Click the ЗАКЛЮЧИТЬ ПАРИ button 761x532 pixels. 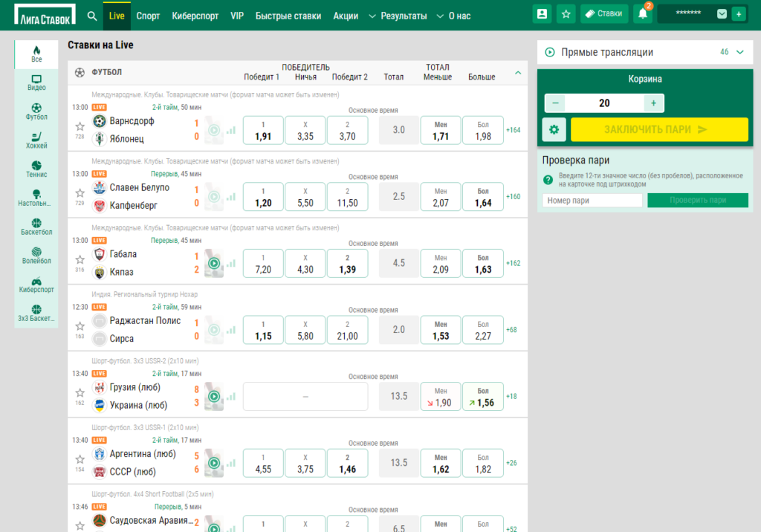pyautogui.click(x=659, y=129)
